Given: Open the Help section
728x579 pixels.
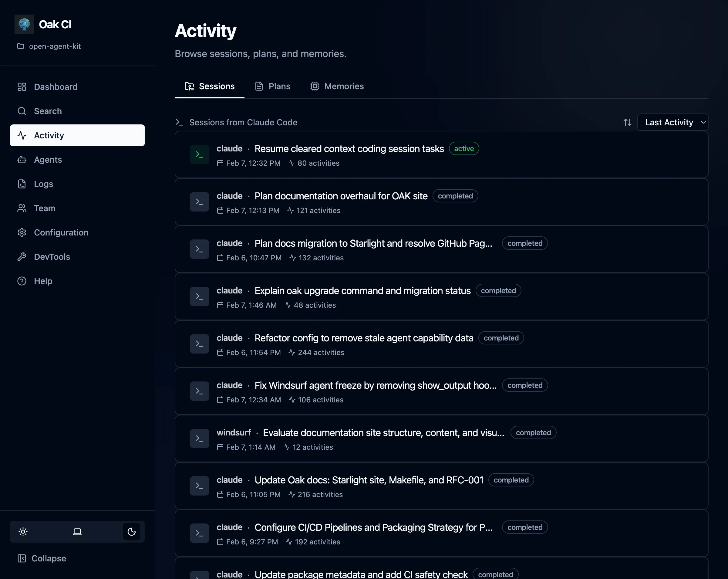Looking at the screenshot, I should coord(43,281).
